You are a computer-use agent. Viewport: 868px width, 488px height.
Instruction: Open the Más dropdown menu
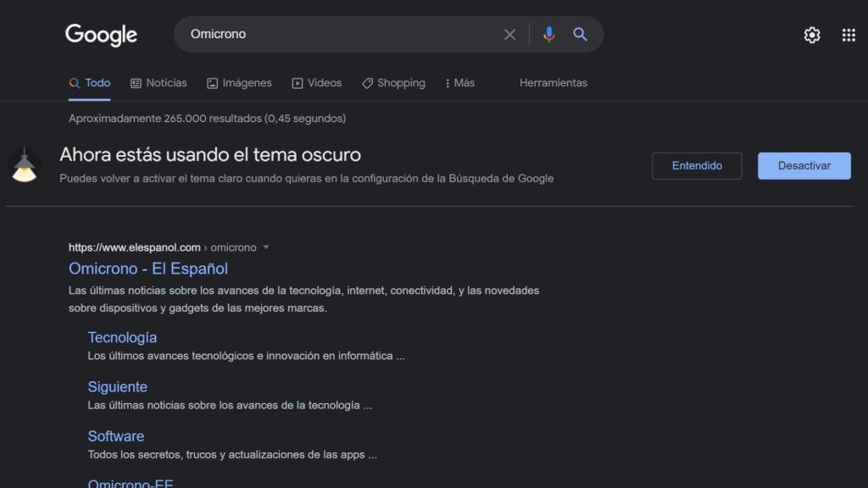coord(459,83)
